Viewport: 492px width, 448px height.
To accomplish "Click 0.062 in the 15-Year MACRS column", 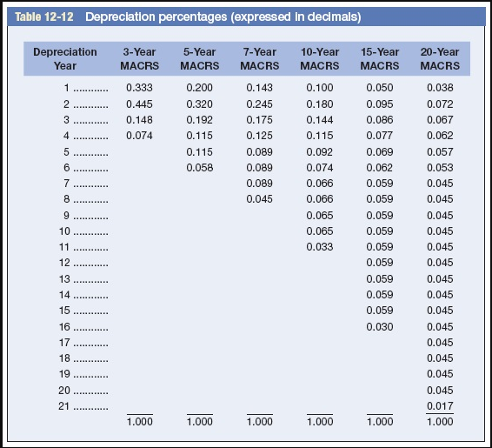I will pos(380,167).
